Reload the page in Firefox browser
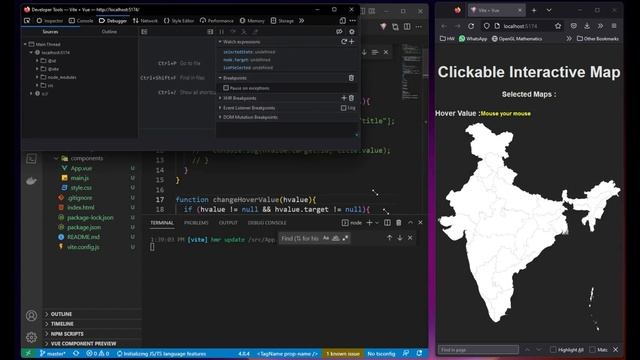Viewport: 640px width, 360px height. click(x=471, y=26)
